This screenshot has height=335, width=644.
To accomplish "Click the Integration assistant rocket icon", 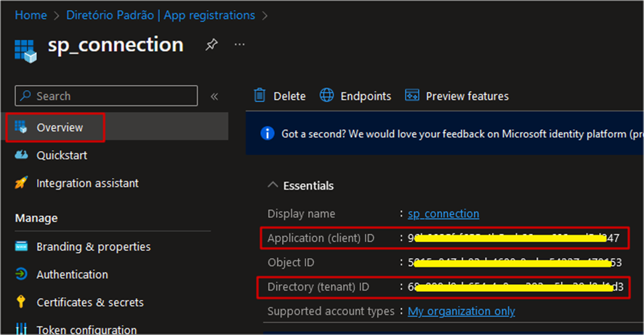I will pos(21,182).
